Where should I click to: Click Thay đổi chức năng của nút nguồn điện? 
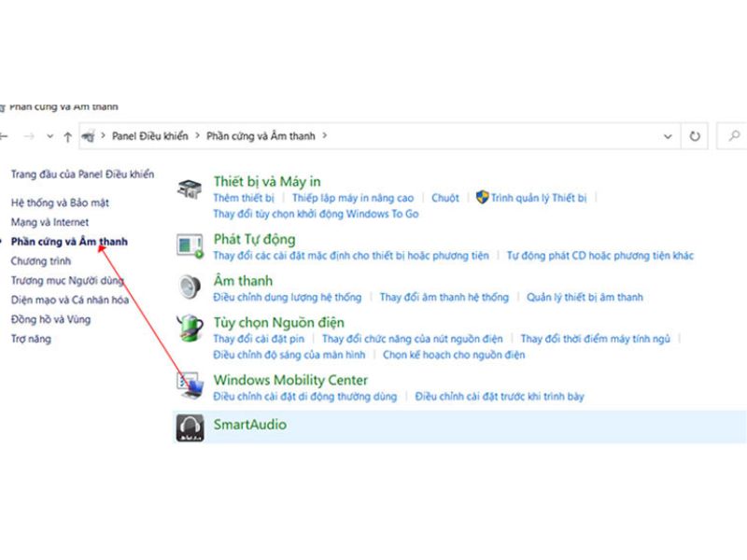point(413,339)
